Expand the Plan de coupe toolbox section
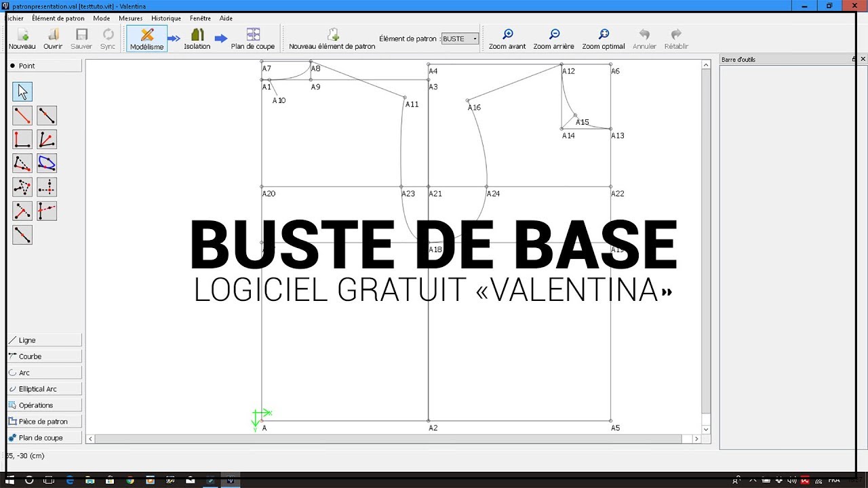The image size is (868, 488). [x=45, y=438]
